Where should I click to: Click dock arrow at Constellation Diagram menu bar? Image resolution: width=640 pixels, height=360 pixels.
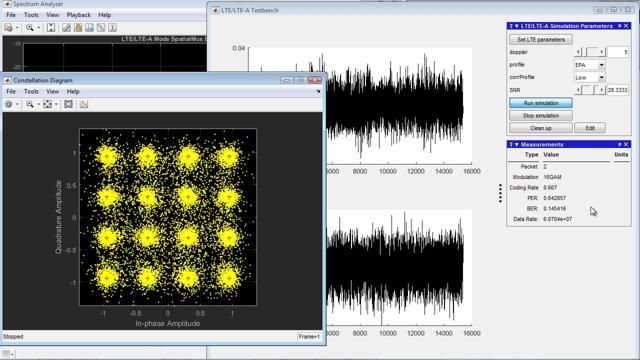(318, 92)
